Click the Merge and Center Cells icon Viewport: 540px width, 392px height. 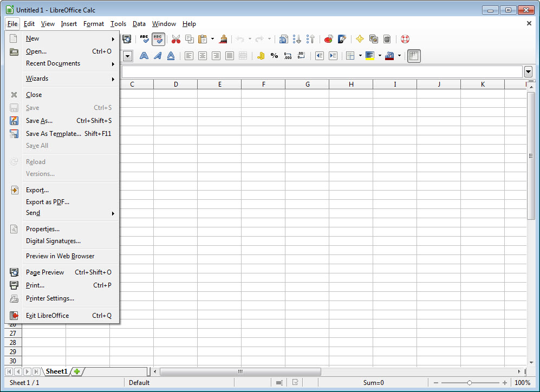click(243, 56)
